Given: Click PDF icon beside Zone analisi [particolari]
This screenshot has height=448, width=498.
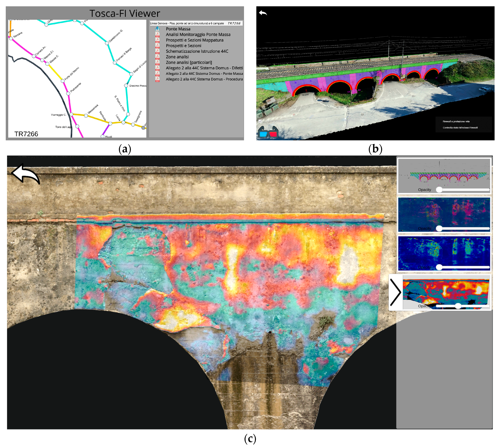Looking at the screenshot, I should pos(157,63).
